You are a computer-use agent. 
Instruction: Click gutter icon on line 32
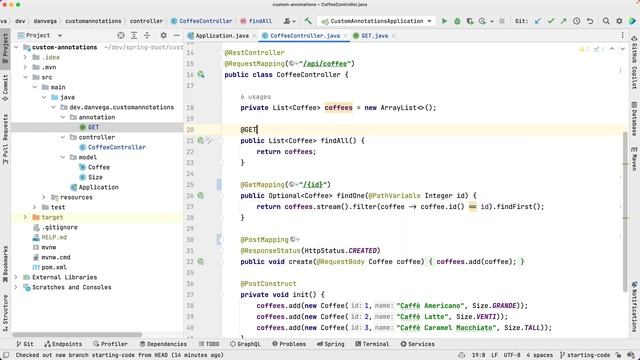(201, 261)
